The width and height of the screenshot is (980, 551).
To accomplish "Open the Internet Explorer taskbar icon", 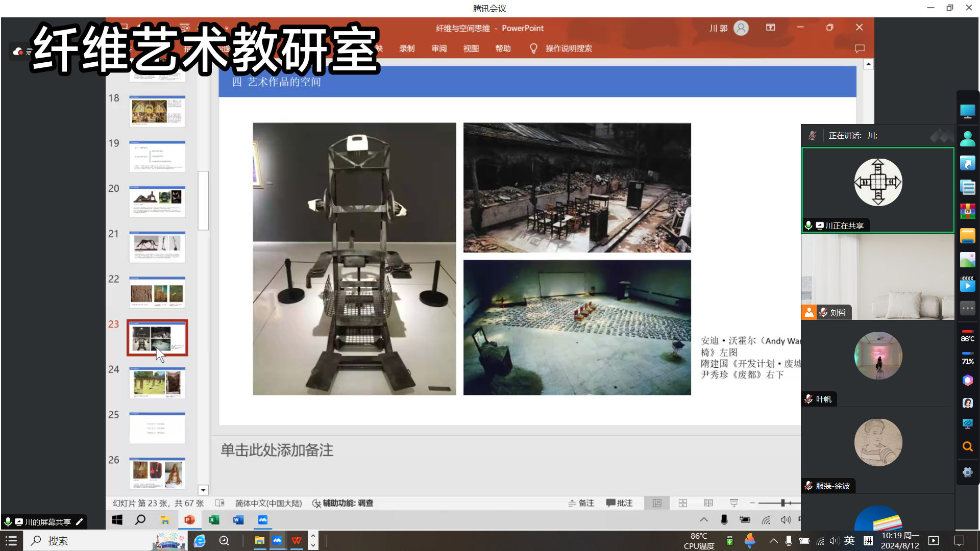I will coord(200,541).
